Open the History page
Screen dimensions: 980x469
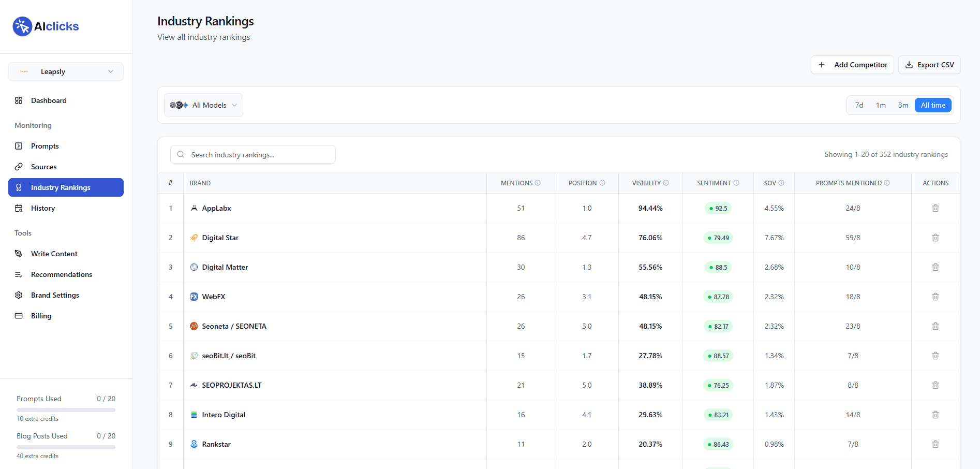pyautogui.click(x=66, y=208)
